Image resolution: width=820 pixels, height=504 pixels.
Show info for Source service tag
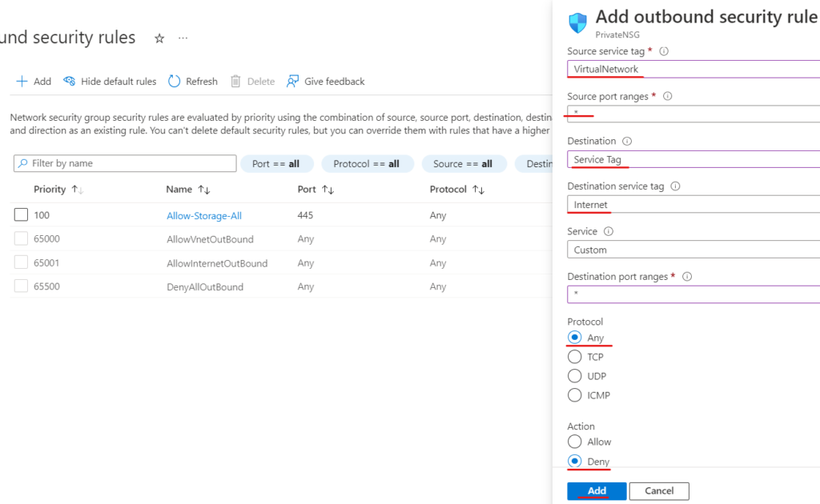coord(664,51)
